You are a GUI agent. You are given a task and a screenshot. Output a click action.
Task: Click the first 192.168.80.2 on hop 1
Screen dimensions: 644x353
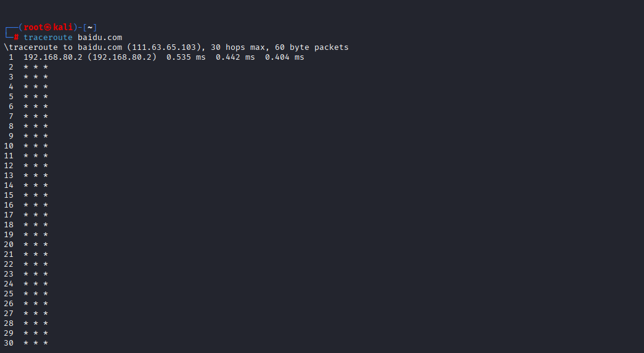point(53,57)
